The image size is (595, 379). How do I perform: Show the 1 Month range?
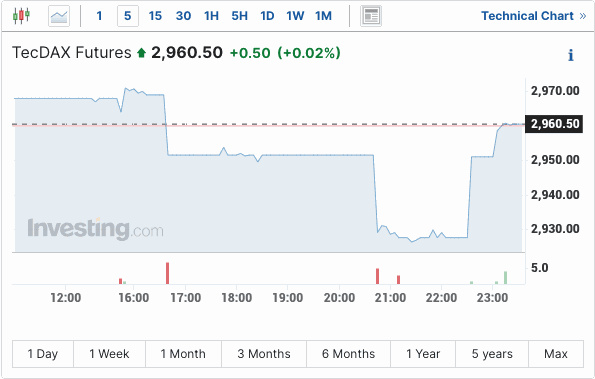point(183,354)
